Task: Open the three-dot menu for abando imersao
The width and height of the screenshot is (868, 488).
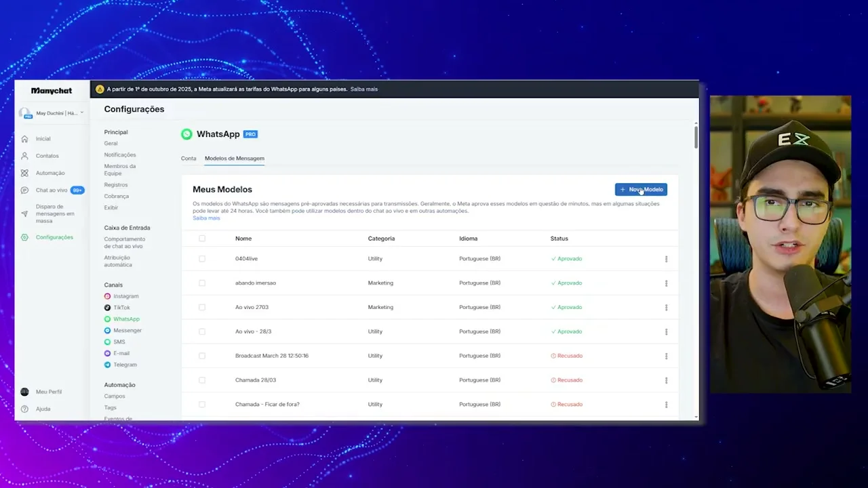Action: (666, 283)
